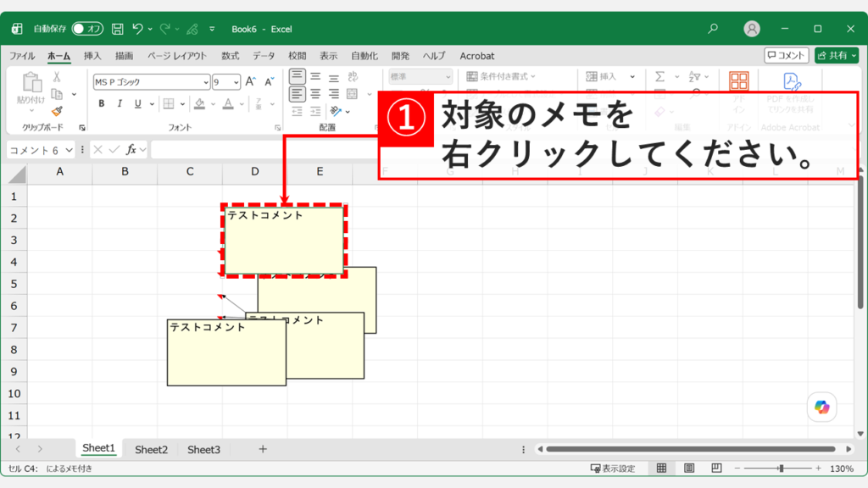Image resolution: width=868 pixels, height=488 pixels.
Task: Switch to the Sheet3 tab
Action: tap(203, 449)
